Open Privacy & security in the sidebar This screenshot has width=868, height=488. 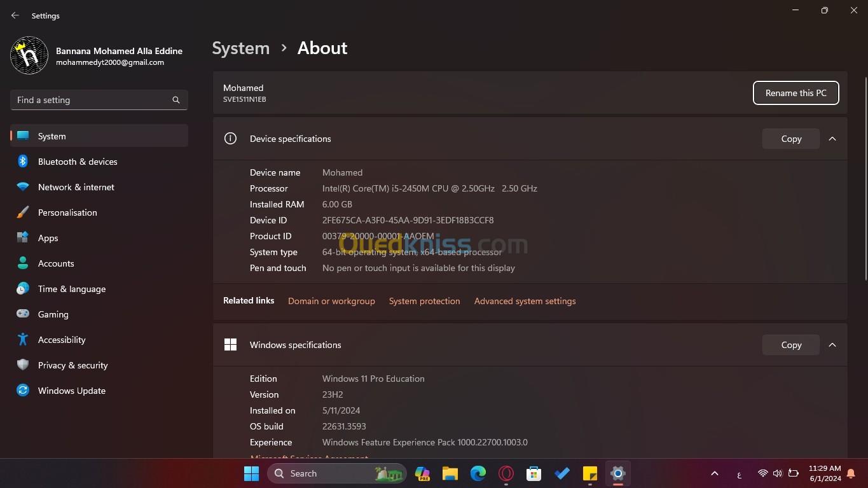[99, 365]
